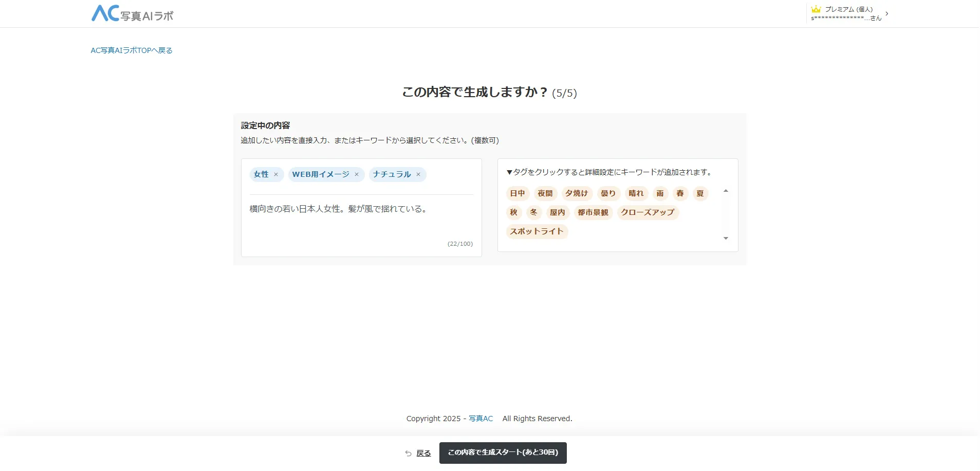This screenshot has width=980, height=471.
Task: Click the プレミアム (個人) account label
Action: pyautogui.click(x=849, y=9)
